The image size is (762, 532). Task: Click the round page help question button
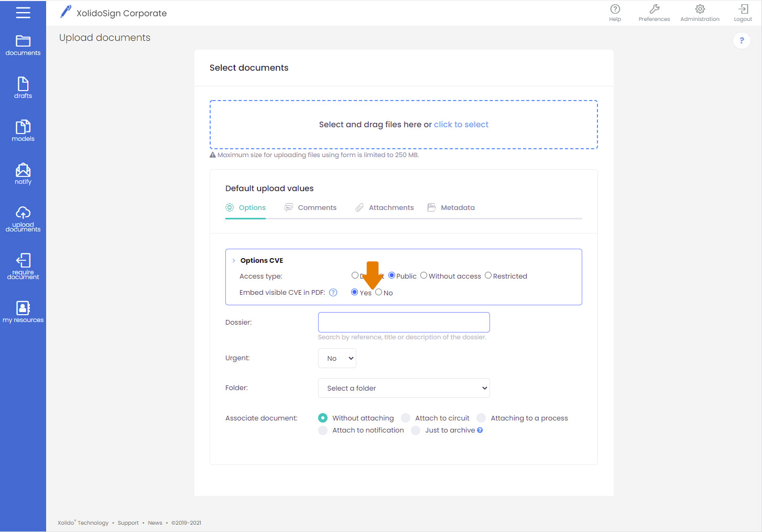tap(742, 40)
